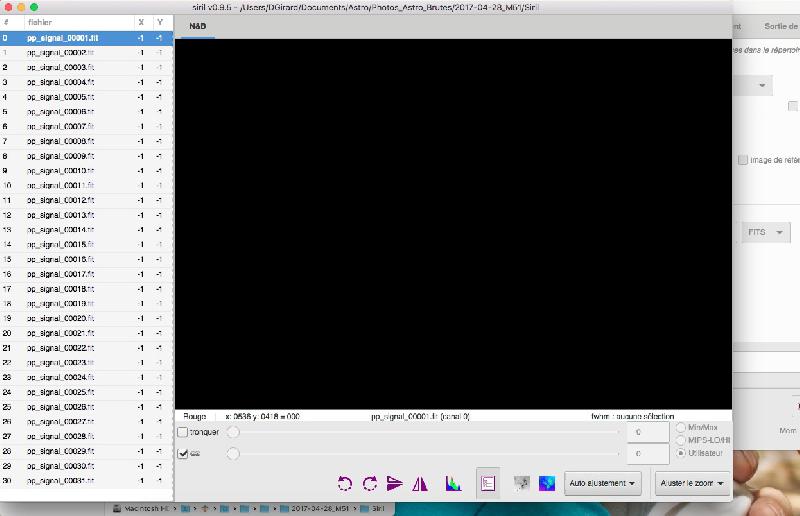800x516 pixels.
Task: Select row pp_signal_00009.fit
Action: point(86,156)
